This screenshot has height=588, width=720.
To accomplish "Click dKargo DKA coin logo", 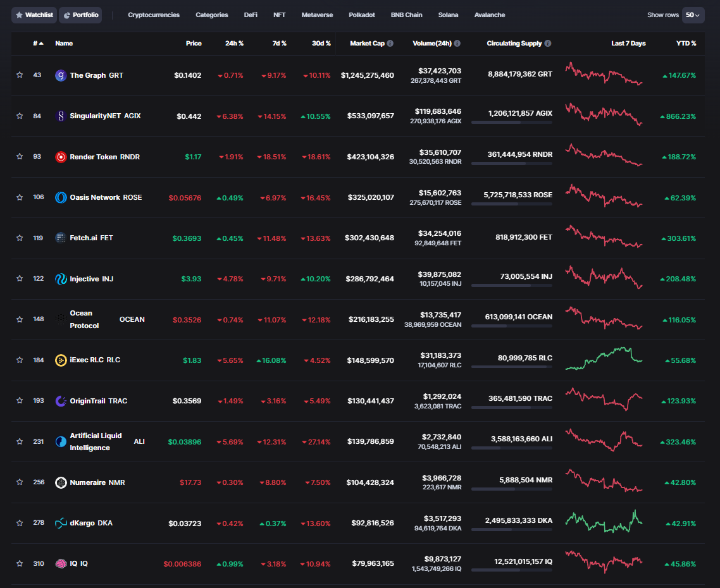I will point(61,523).
